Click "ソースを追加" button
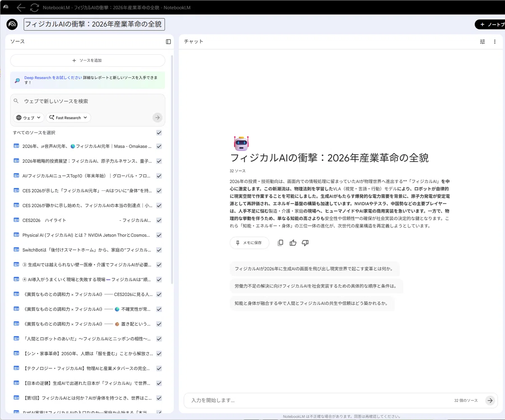505x420 pixels. (x=88, y=61)
